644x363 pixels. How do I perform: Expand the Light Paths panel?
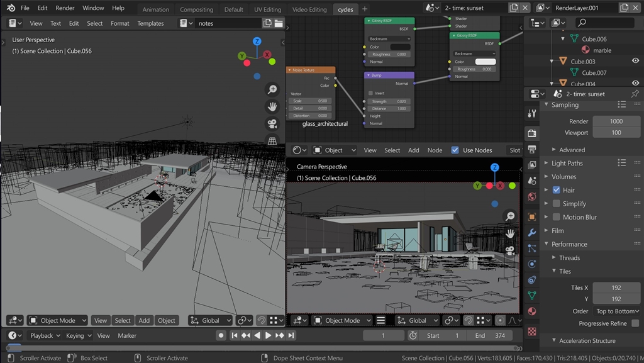(x=567, y=163)
